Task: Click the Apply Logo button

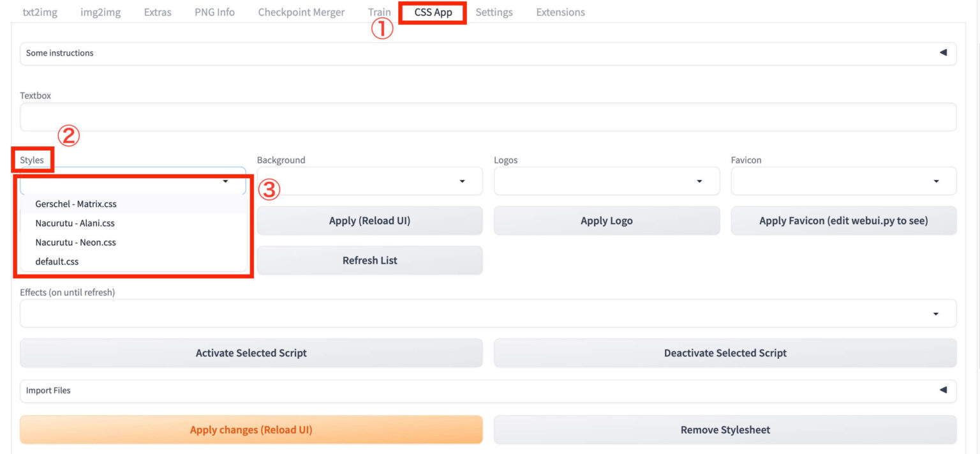Action: (x=606, y=220)
